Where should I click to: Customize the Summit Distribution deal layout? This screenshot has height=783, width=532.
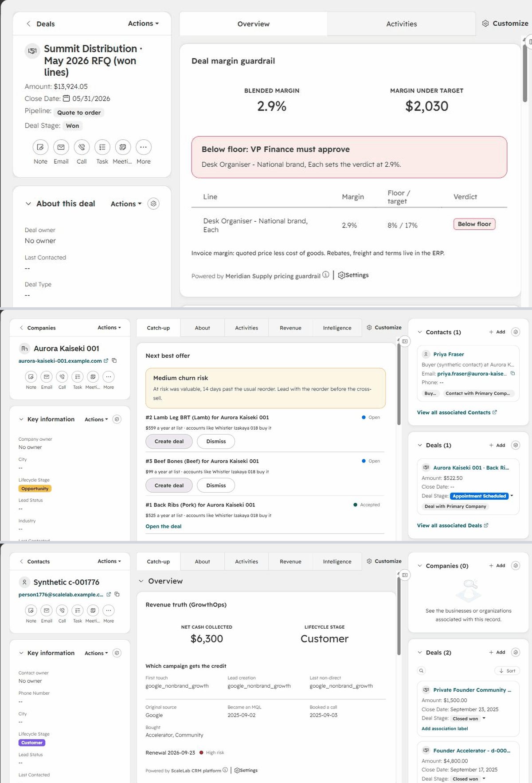coord(505,23)
